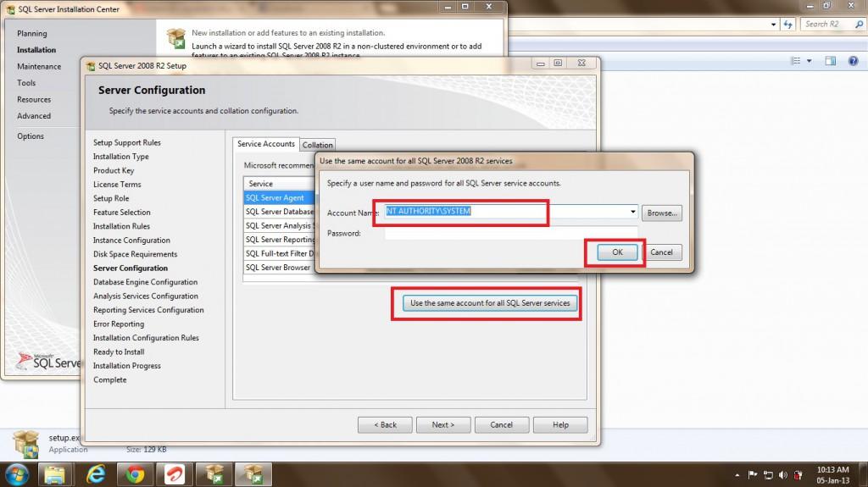
Task: Select the Service Accounts tab
Action: tap(265, 144)
